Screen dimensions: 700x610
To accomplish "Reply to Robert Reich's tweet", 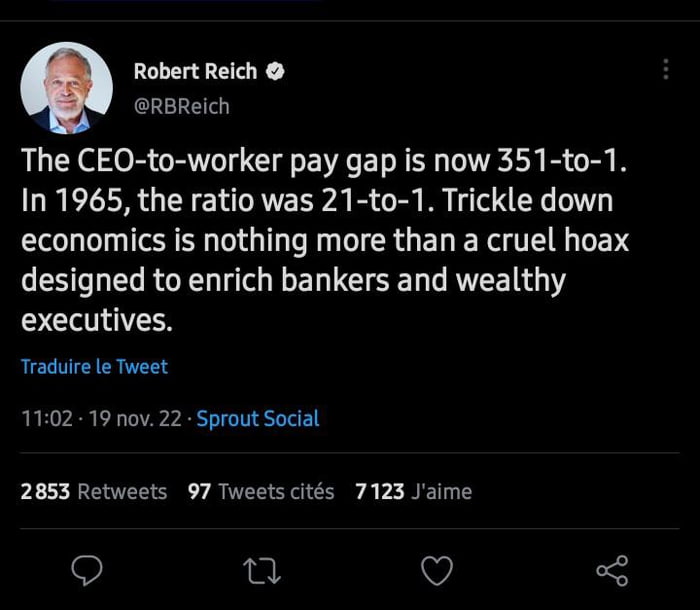I will [x=89, y=570].
